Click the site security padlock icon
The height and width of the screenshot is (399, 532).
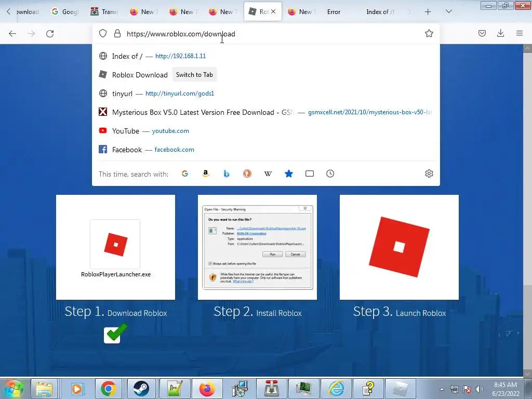117,33
